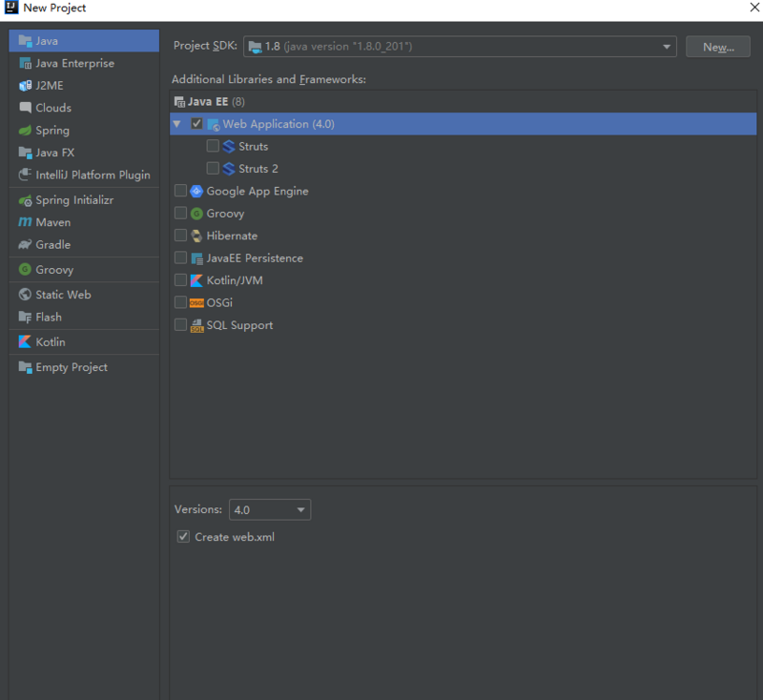Click the Clouds label in sidebar
Viewport: 763px width, 700px height.
click(53, 108)
